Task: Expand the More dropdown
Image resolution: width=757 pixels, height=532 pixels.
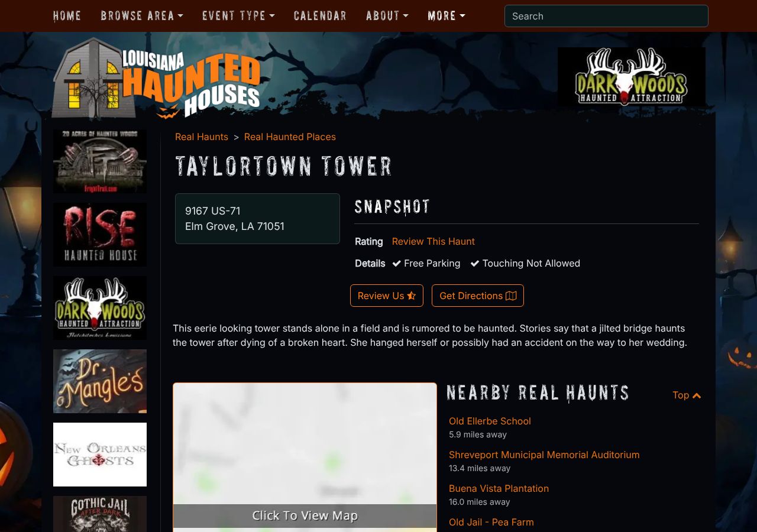Action: (x=447, y=16)
